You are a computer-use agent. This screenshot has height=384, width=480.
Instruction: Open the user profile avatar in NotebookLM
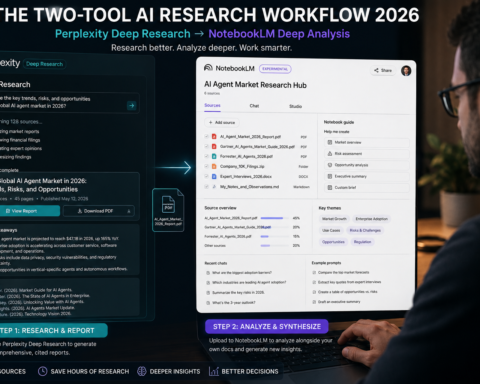pos(406,71)
